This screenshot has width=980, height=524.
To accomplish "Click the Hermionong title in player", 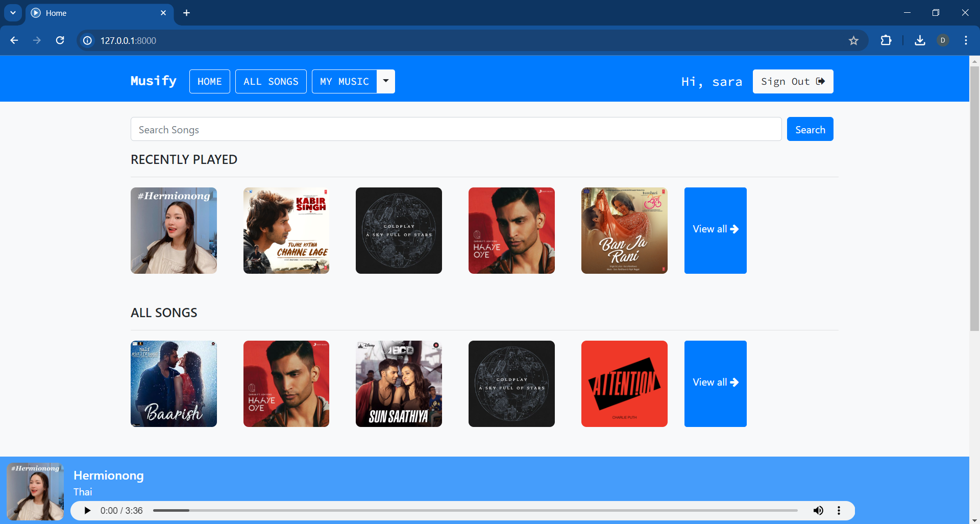I will point(109,475).
